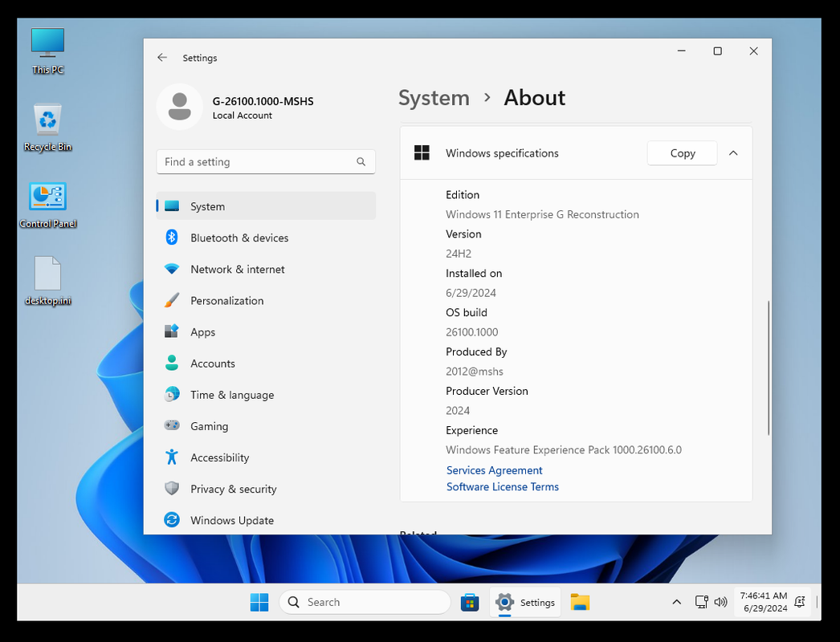Open Accounts settings page
This screenshot has height=642, width=840.
pos(266,364)
